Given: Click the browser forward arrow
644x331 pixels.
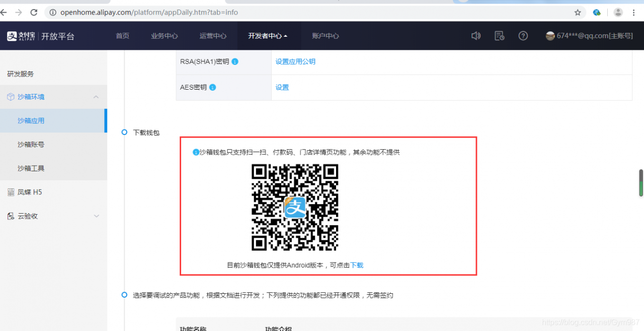Looking at the screenshot, I should (19, 12).
